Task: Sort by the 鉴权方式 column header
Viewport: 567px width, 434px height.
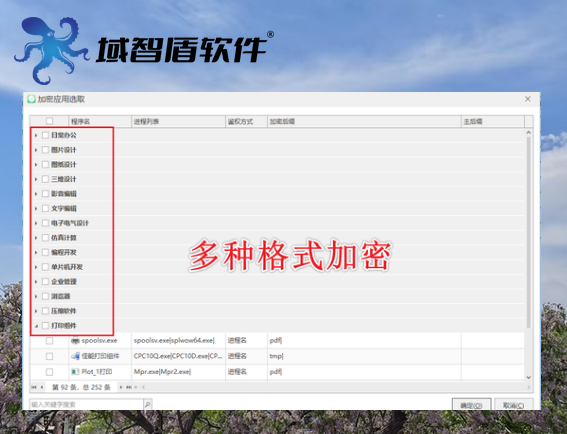Action: coord(246,122)
